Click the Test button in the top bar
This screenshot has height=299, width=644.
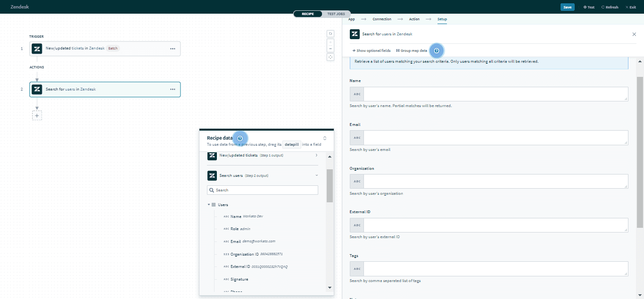[588, 7]
